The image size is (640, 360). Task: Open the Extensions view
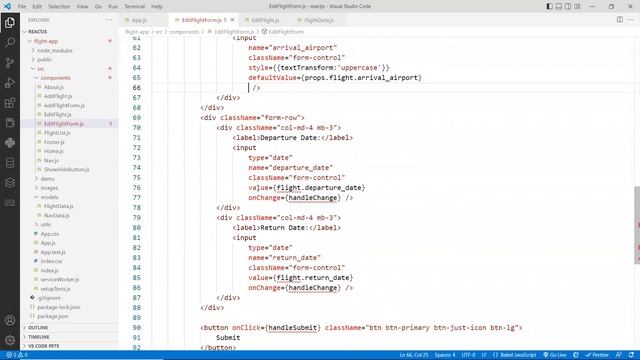tap(10, 102)
